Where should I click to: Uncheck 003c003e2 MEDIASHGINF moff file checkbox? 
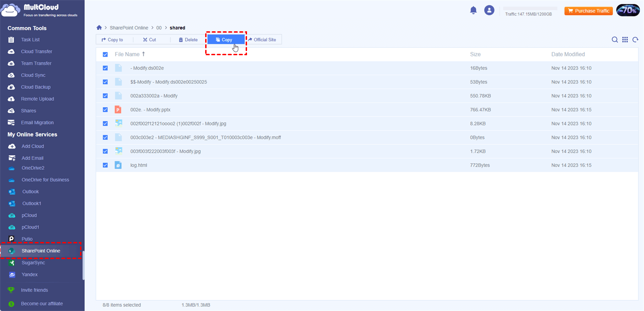(105, 137)
